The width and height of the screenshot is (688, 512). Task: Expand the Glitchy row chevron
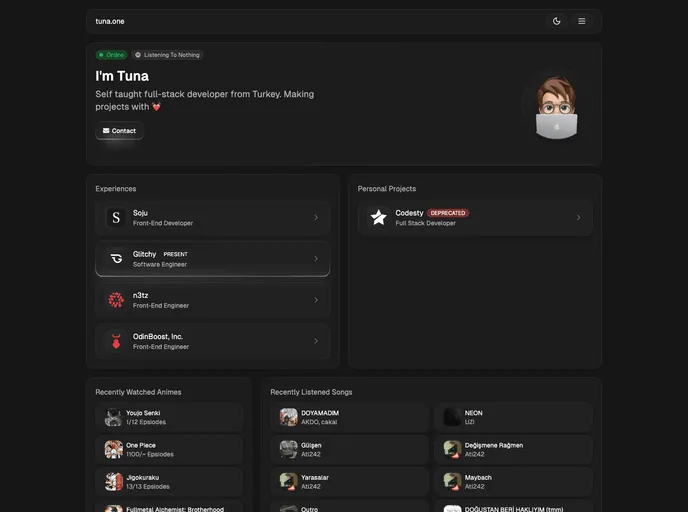(x=316, y=259)
